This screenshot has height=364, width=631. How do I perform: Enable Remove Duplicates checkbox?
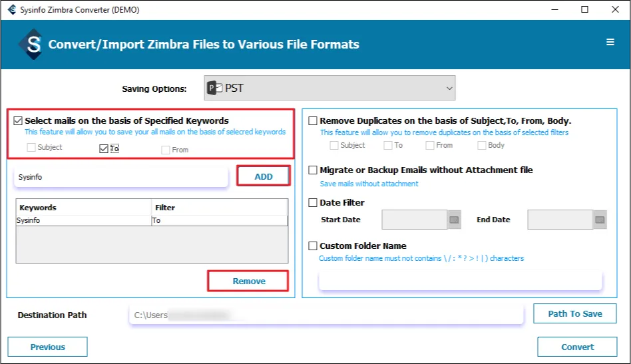coord(313,121)
